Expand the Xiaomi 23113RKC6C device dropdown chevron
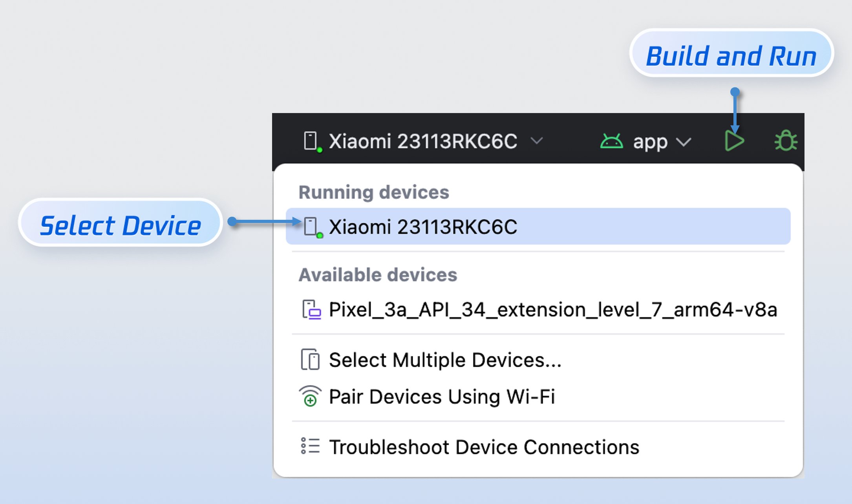The height and width of the screenshot is (504, 852). [x=537, y=141]
